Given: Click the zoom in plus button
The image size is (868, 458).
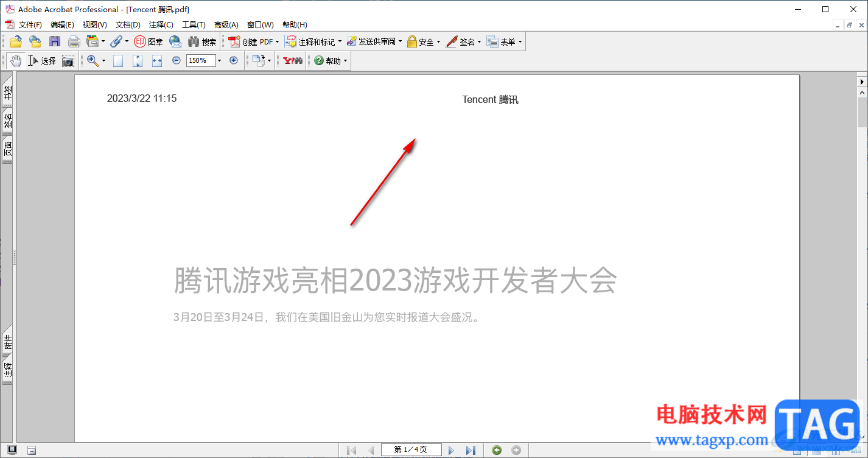Looking at the screenshot, I should point(233,60).
